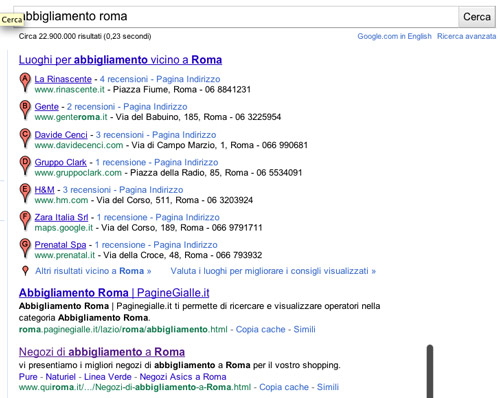Open Luoghi per abbigliamento vicino a Roma
Screen dimensions: 500x398
(120, 60)
